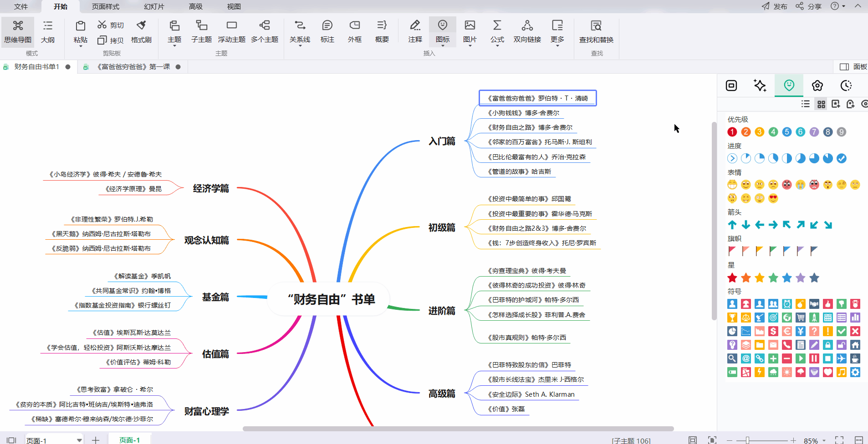The width and height of the screenshot is (868, 444).
Task: Insert a 标注 callout
Action: tap(327, 32)
